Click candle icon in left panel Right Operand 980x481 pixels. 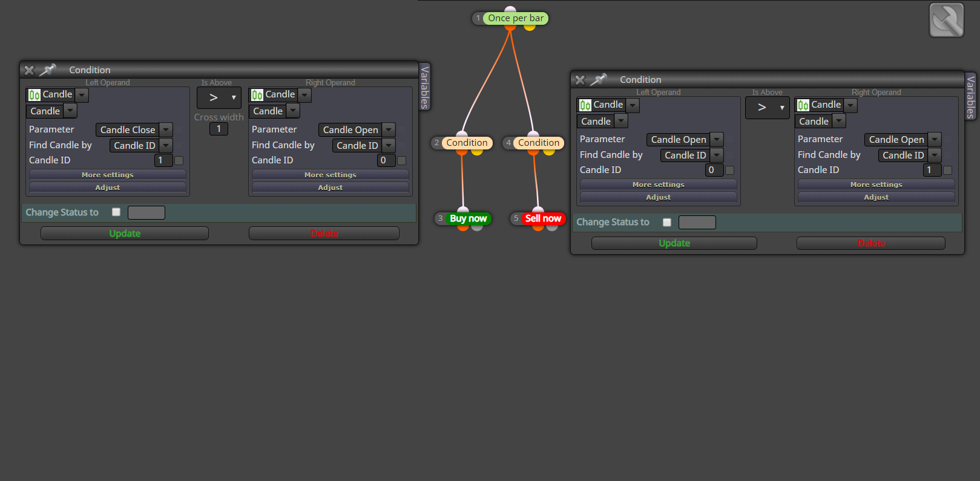coord(257,95)
